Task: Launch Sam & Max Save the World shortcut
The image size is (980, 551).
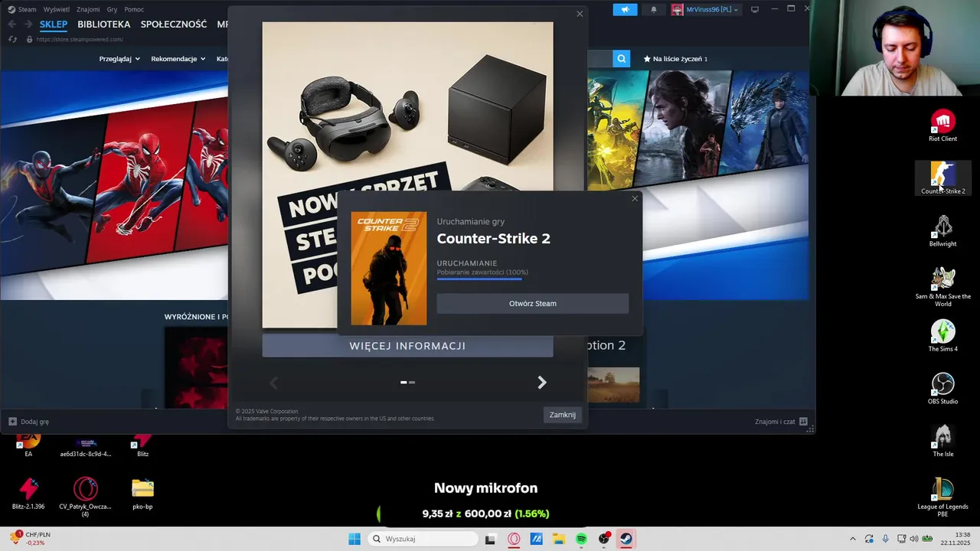Action: point(942,287)
